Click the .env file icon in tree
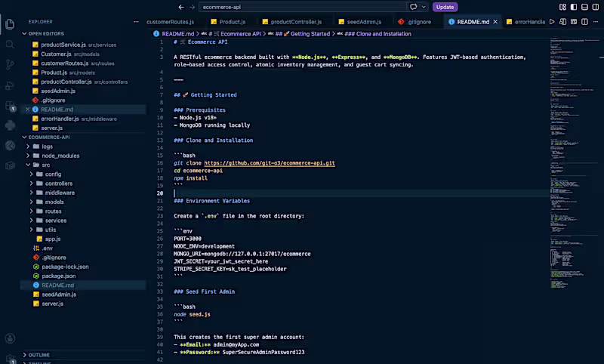The height and width of the screenshot is (364, 604). pos(36,248)
